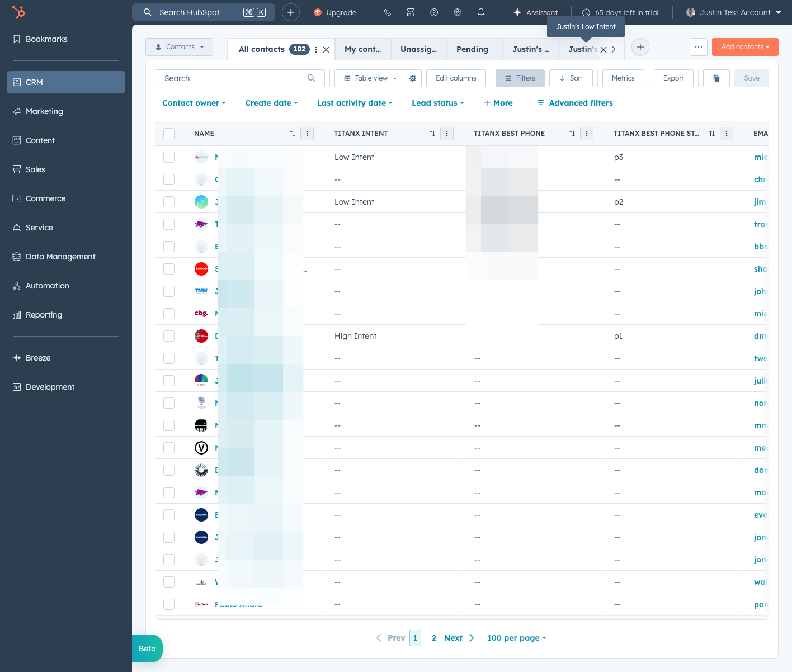
Task: Sort by TitanX Best Phone column
Action: (572, 134)
